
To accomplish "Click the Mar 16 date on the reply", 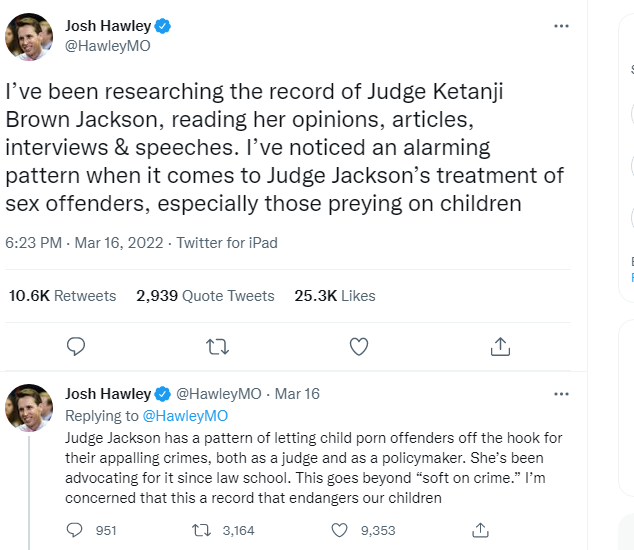I will click(297, 394).
